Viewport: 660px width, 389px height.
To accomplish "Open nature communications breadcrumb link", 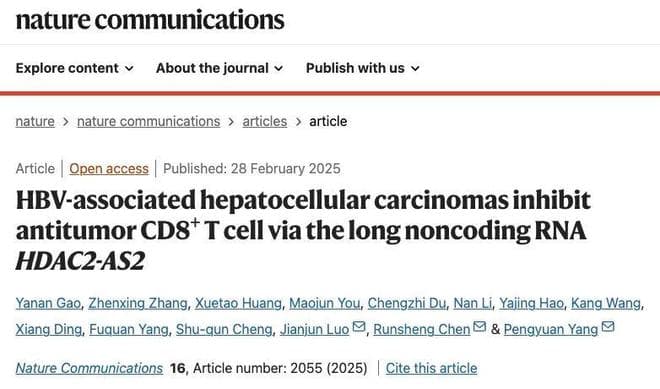I will pyautogui.click(x=149, y=122).
